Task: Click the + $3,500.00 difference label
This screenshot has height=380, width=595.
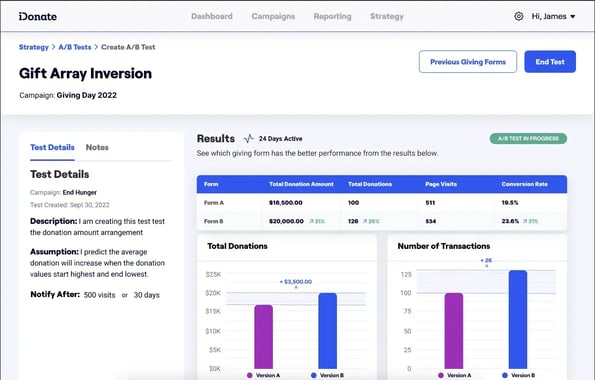Action: click(x=296, y=282)
